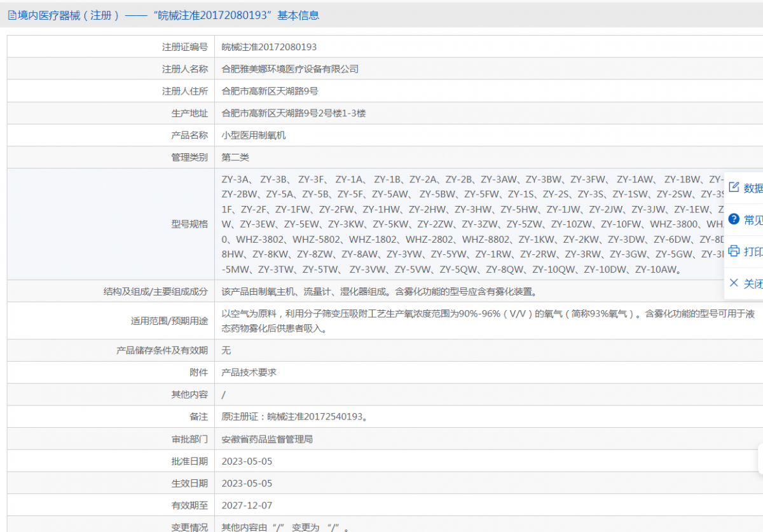Click the 生效日期 label
The height and width of the screenshot is (532, 763).
(x=189, y=483)
